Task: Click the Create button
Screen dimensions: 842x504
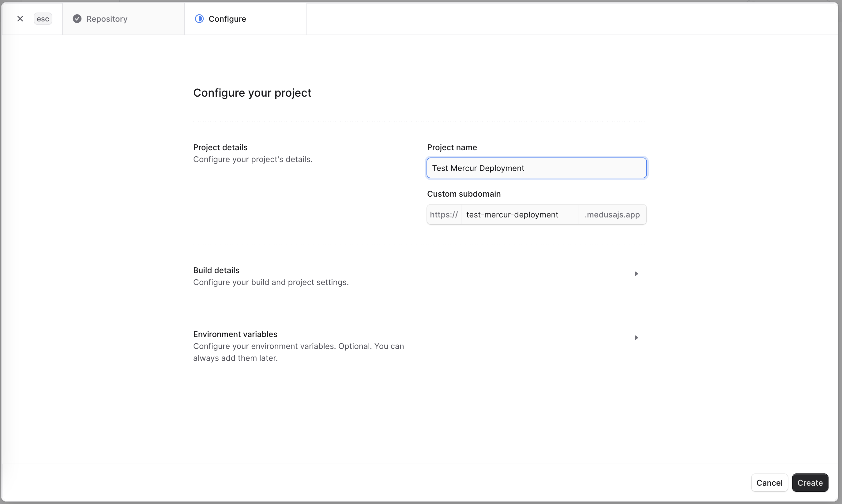Action: coord(810,483)
